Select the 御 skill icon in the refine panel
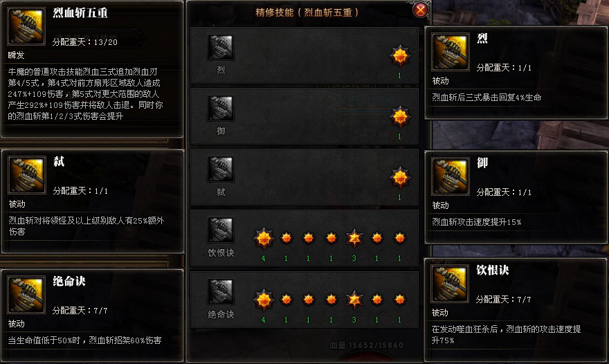The height and width of the screenshot is (364, 609). pyautogui.click(x=221, y=108)
